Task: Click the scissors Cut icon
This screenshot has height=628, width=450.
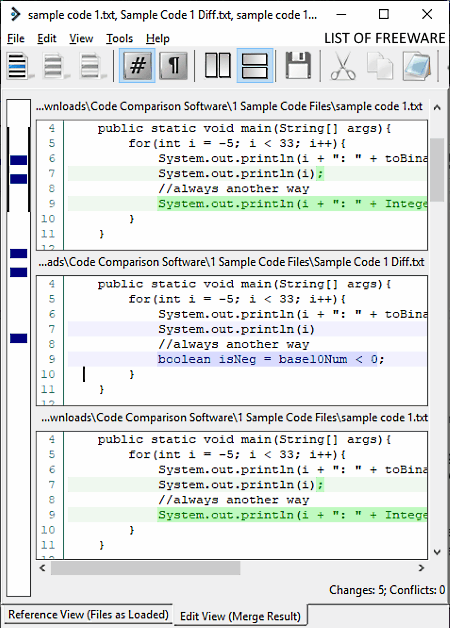Action: point(344,66)
